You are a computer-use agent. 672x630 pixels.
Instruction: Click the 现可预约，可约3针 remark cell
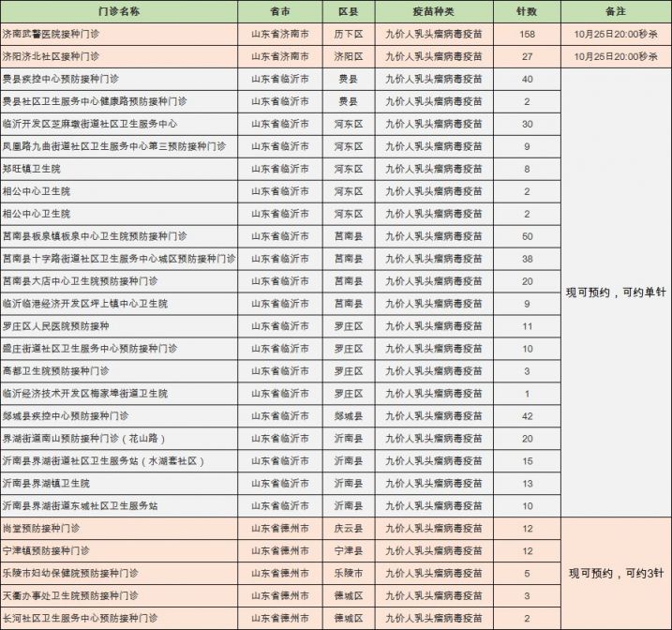point(616,574)
